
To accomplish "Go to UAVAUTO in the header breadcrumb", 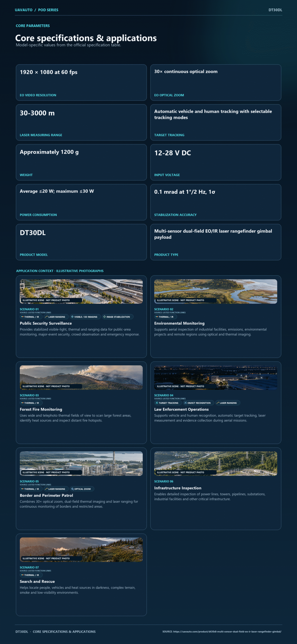I will pyautogui.click(x=24, y=10).
